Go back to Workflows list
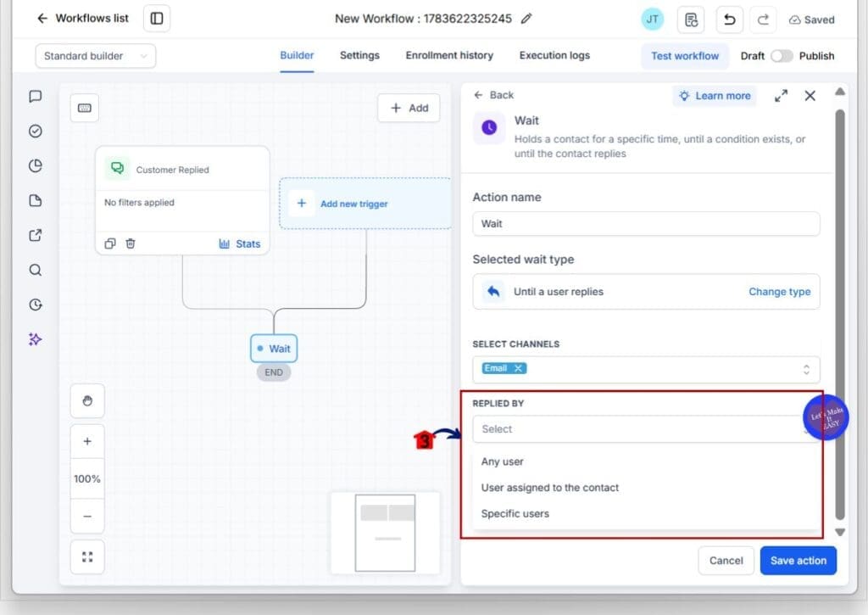868x615 pixels. (x=82, y=19)
